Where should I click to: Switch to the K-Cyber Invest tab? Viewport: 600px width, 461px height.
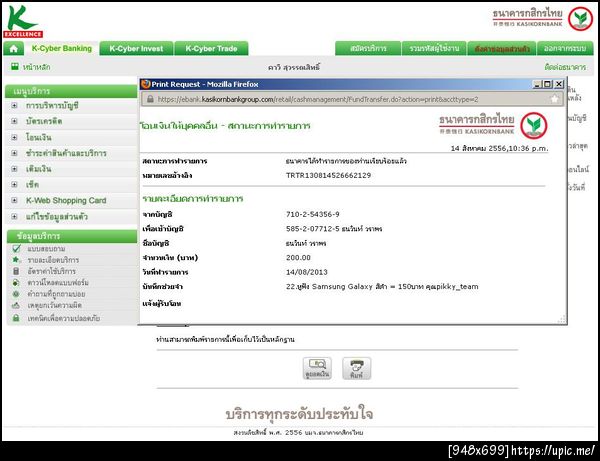point(136,49)
